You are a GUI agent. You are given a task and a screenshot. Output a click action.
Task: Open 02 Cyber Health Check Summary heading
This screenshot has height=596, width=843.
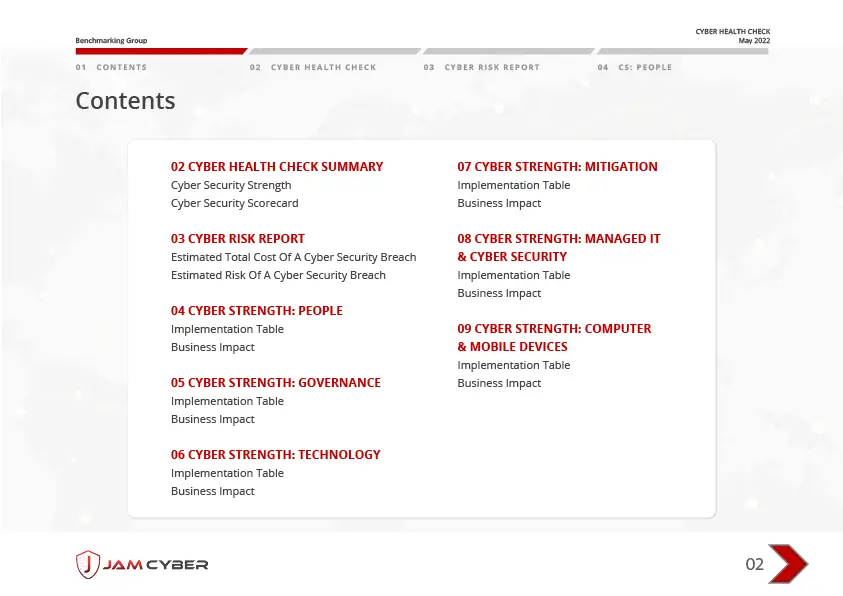[277, 167]
